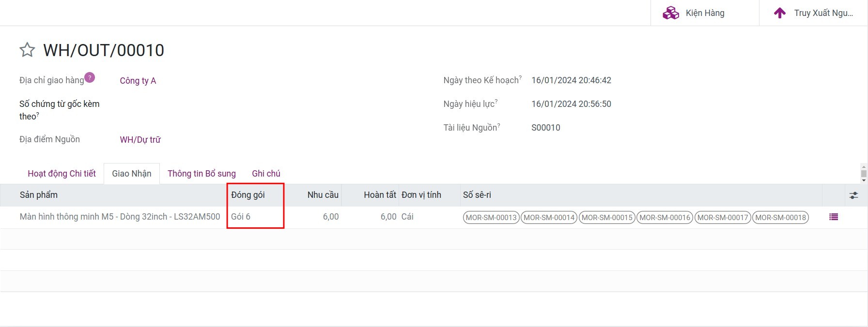Click the Kiện Hàng boxes icon
The image size is (868, 327).
point(670,13)
